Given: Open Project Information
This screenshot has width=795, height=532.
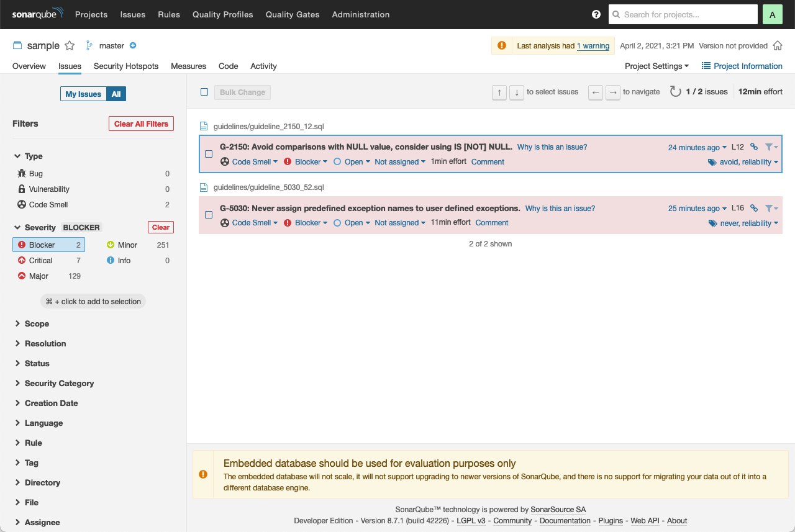Looking at the screenshot, I should (742, 66).
